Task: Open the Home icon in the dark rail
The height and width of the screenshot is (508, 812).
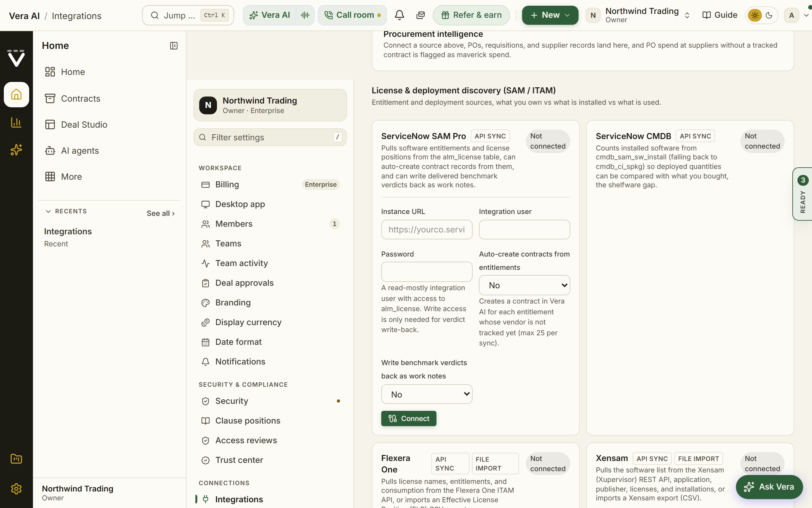Action: click(16, 94)
